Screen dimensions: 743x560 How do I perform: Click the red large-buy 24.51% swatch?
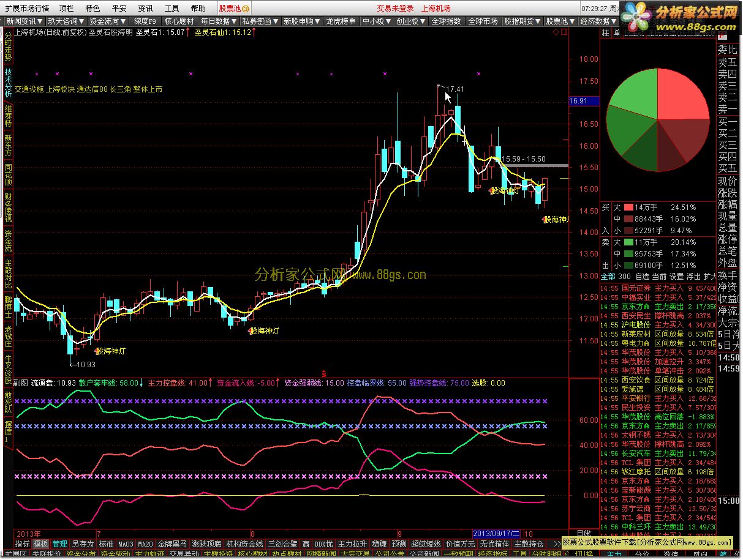coord(628,207)
